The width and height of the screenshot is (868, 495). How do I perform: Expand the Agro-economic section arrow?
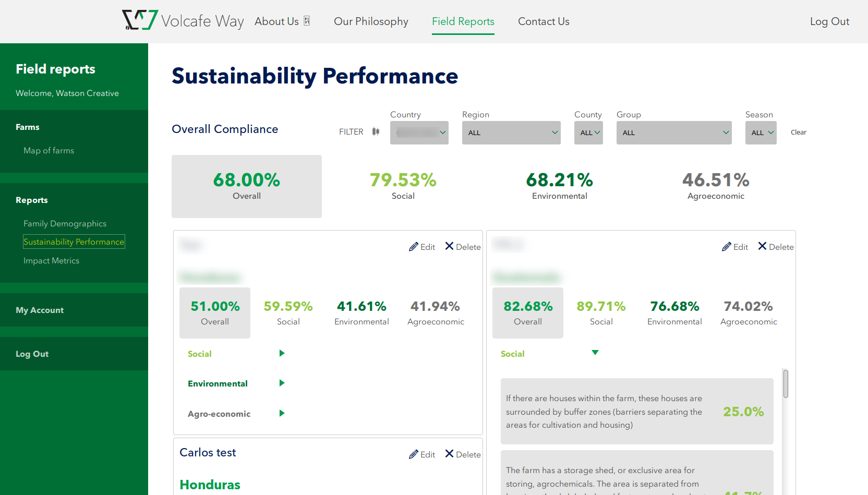point(282,414)
